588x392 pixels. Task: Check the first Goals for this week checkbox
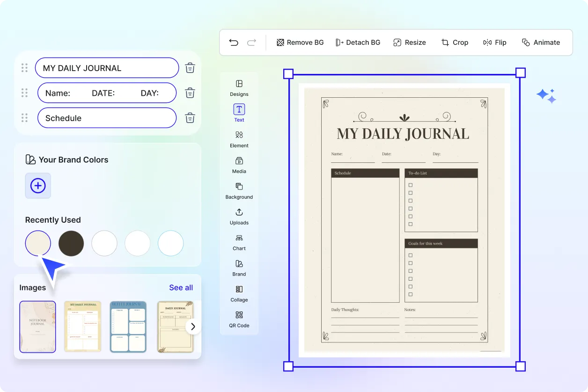click(411, 255)
